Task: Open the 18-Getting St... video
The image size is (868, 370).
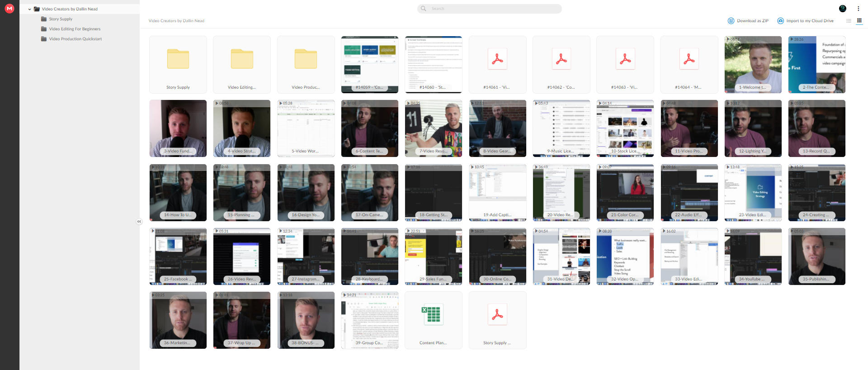Action: pyautogui.click(x=434, y=193)
